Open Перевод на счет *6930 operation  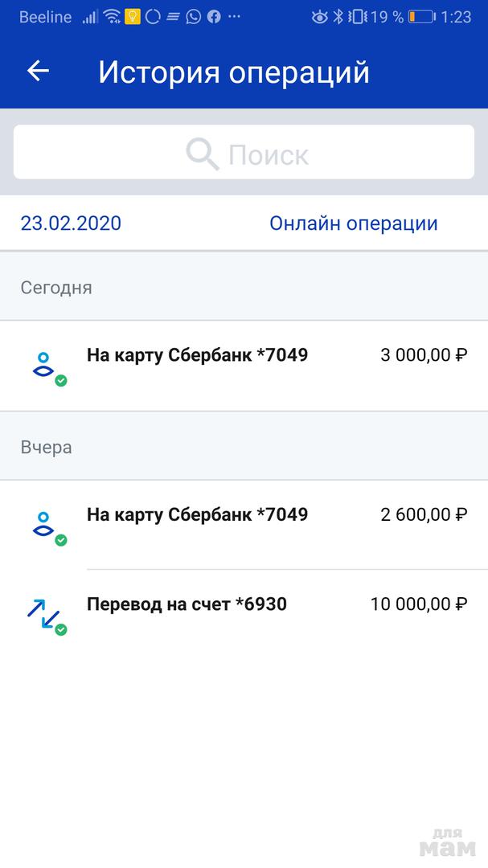[187, 604]
